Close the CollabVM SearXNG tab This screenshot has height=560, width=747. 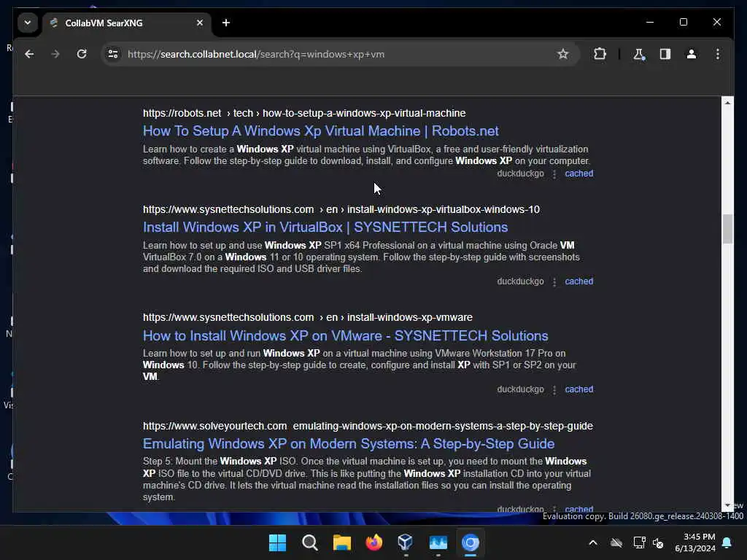click(x=200, y=23)
